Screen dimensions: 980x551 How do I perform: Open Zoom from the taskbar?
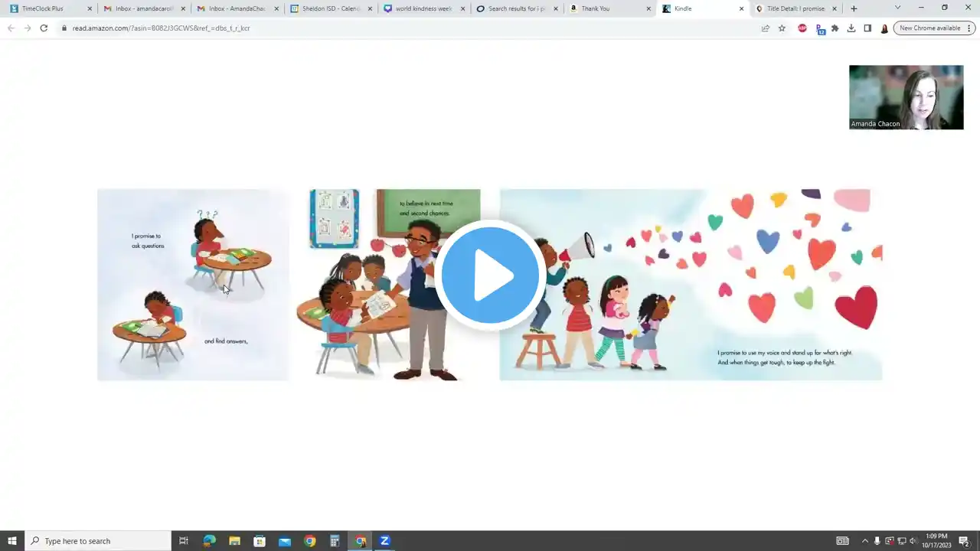(x=385, y=541)
